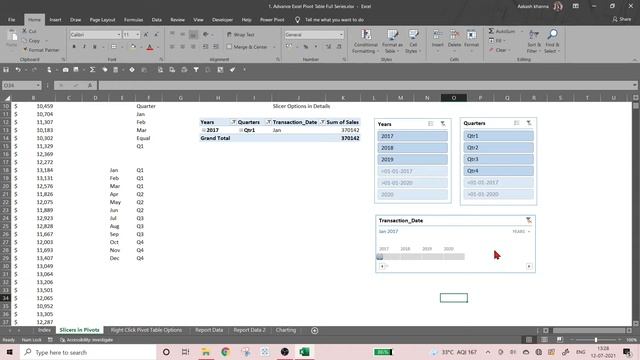Open the Clear dropdown

(499, 50)
